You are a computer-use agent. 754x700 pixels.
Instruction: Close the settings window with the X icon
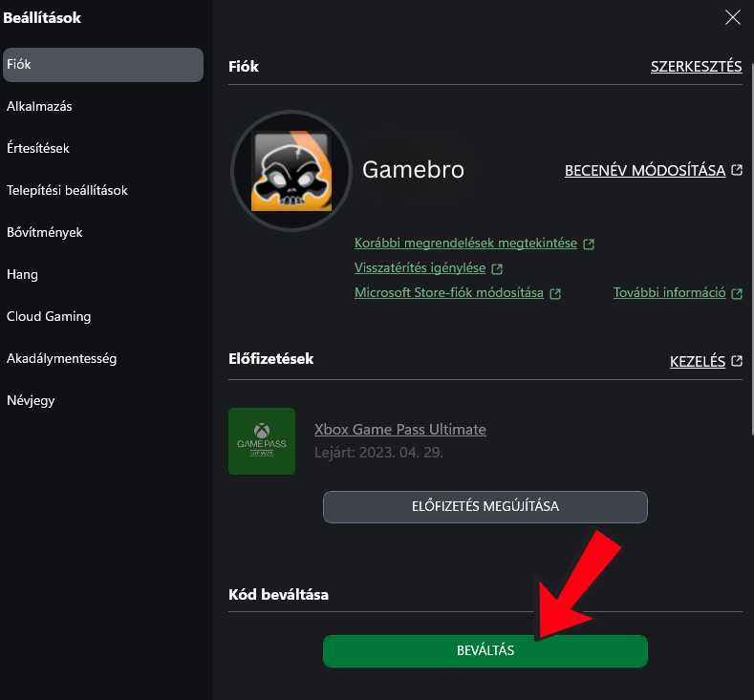(732, 17)
